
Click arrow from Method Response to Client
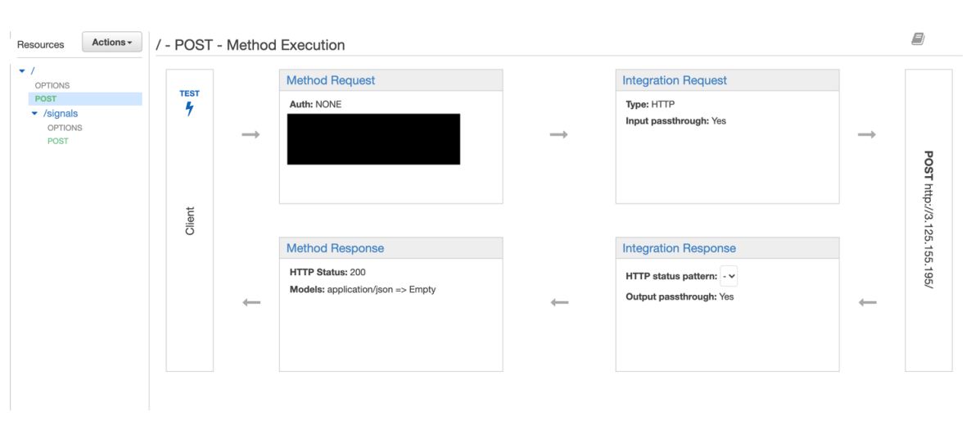(251, 303)
